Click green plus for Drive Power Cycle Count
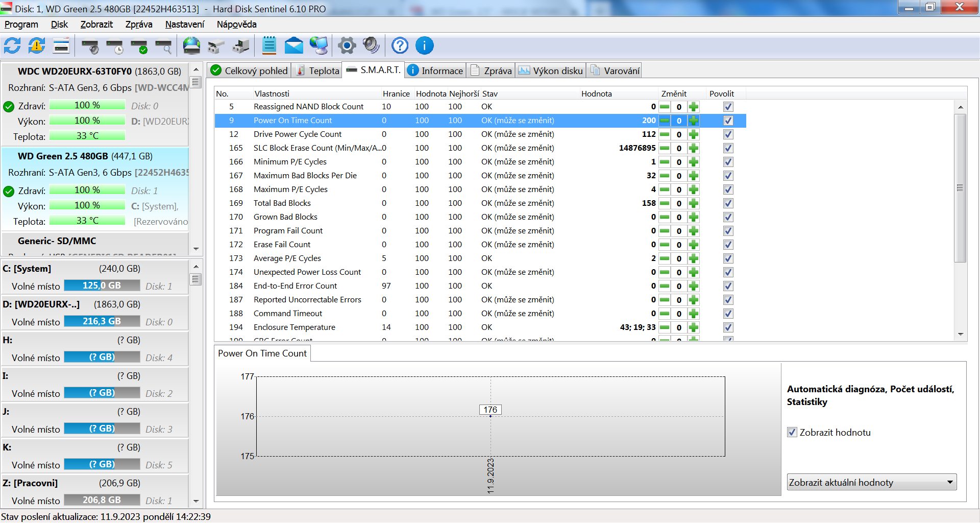Viewport: 980px width, 523px height. (693, 134)
